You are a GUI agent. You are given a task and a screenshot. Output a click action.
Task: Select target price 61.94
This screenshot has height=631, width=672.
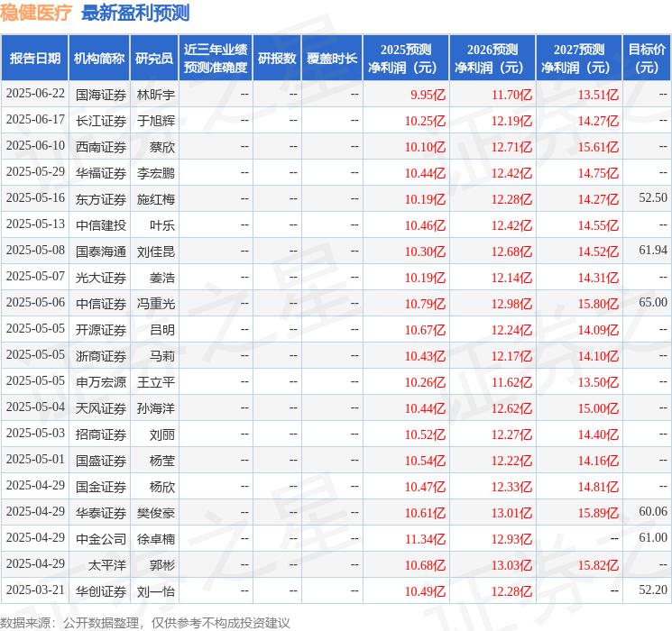pyautogui.click(x=653, y=251)
